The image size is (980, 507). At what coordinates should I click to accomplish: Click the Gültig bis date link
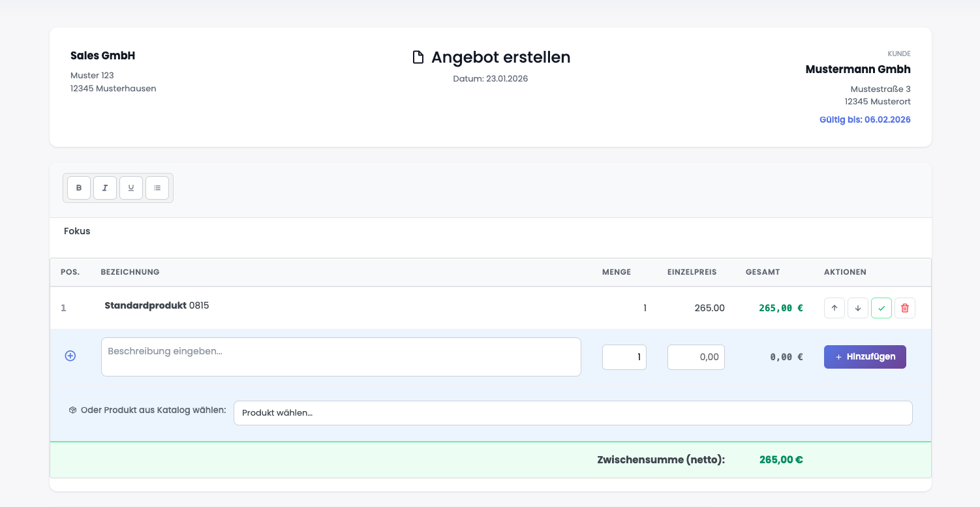[x=865, y=119]
